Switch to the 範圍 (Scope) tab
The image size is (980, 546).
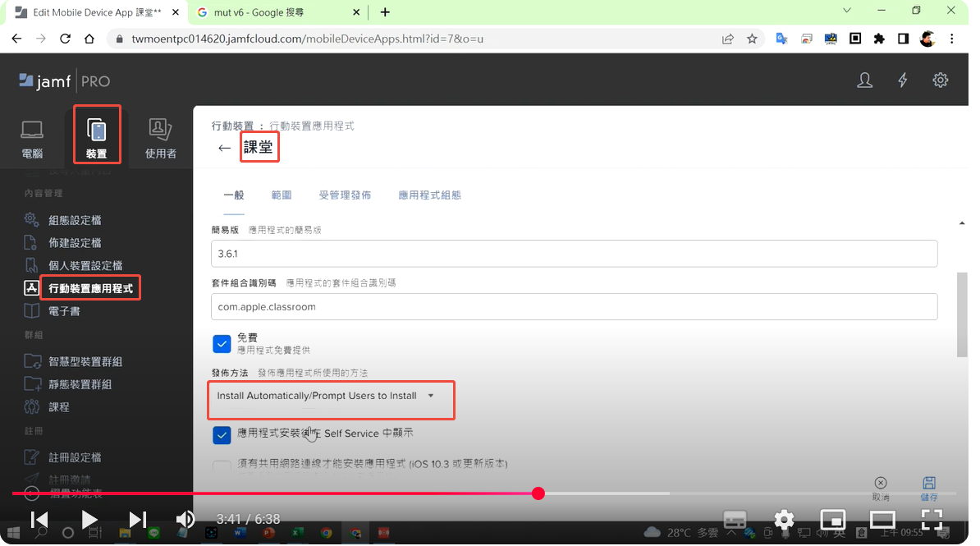pyautogui.click(x=282, y=195)
